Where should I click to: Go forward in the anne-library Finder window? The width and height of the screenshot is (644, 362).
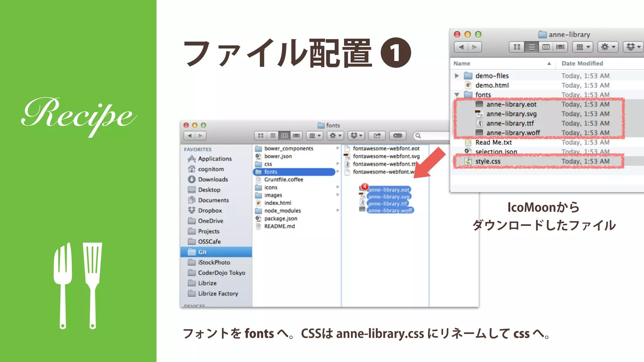(x=475, y=47)
